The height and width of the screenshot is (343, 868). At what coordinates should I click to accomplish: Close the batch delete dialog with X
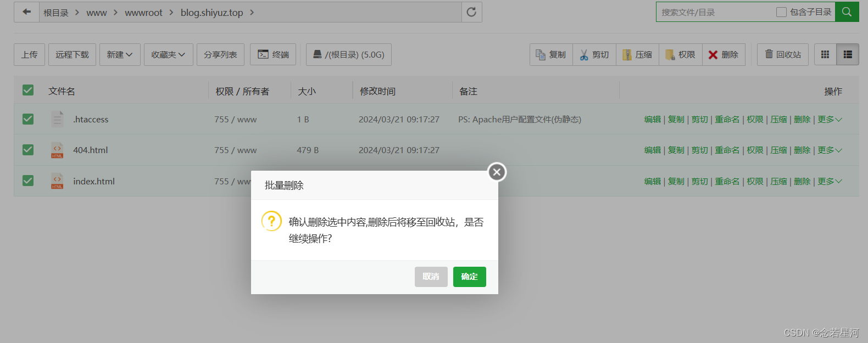pyautogui.click(x=497, y=172)
